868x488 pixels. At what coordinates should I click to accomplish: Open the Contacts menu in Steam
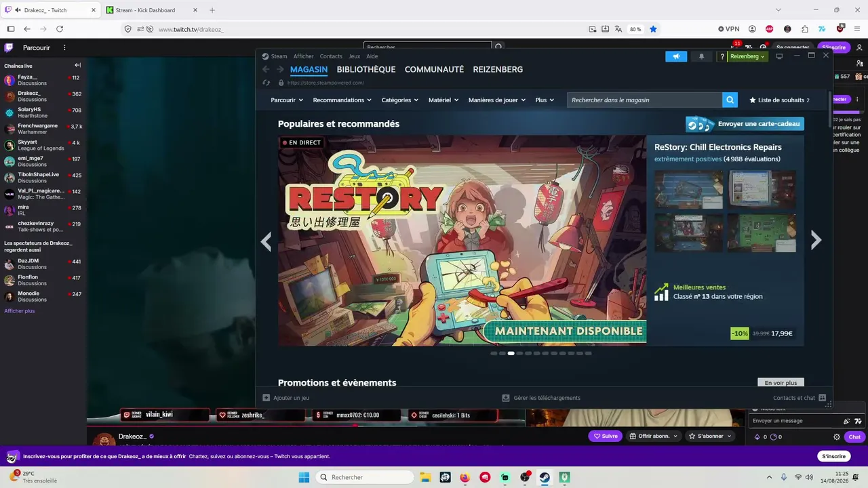pyautogui.click(x=331, y=56)
